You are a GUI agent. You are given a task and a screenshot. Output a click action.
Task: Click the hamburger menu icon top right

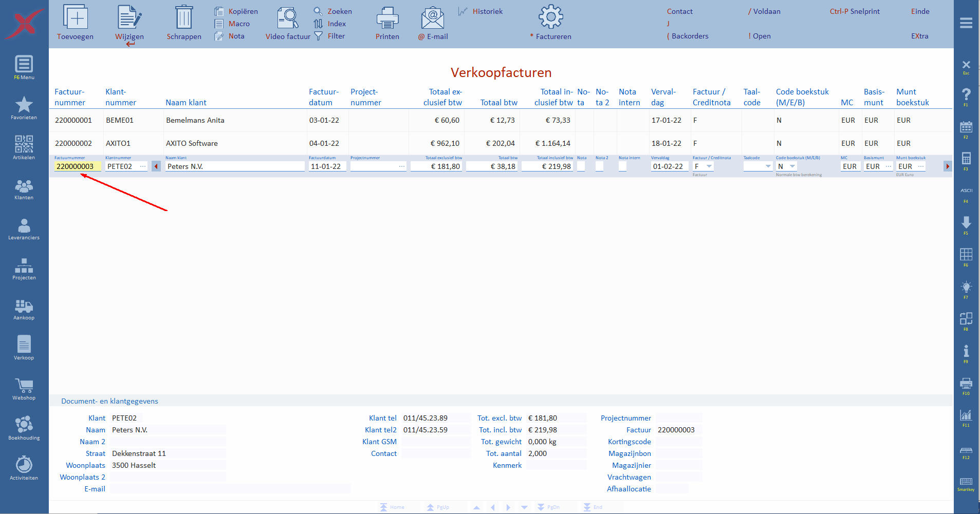coord(966,23)
